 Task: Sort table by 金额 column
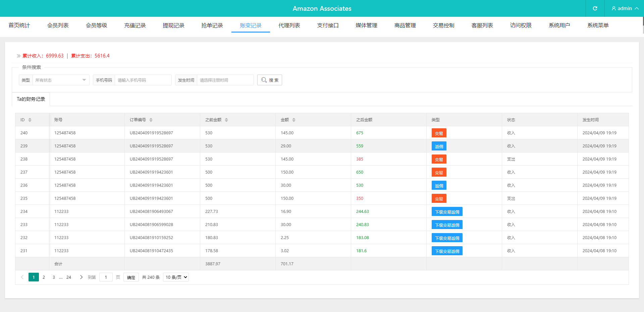click(x=294, y=120)
